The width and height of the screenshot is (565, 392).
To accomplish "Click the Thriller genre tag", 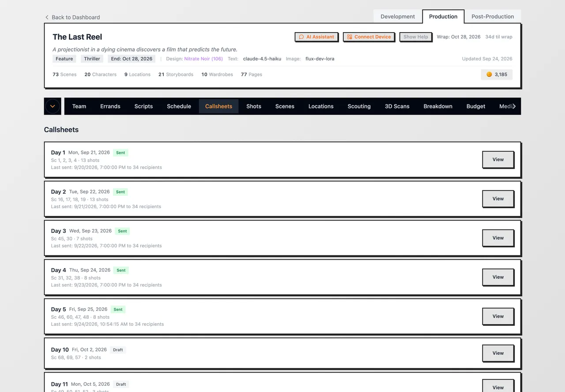I will pos(92,59).
